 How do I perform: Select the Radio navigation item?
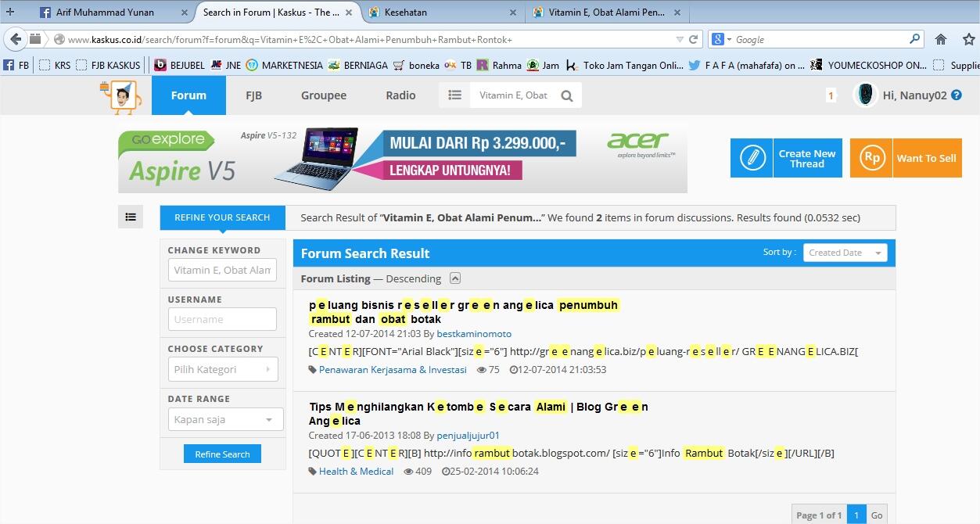[400, 95]
